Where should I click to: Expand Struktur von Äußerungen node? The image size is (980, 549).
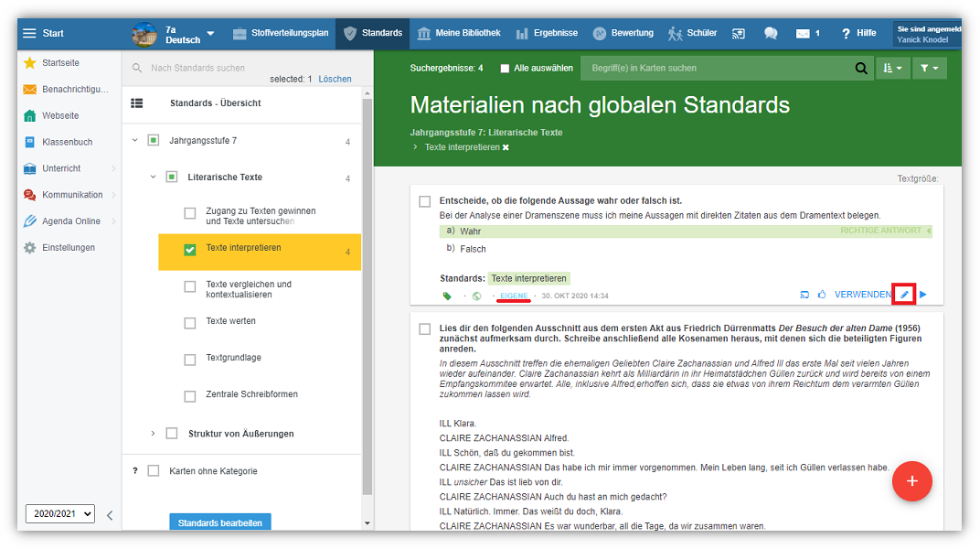[x=154, y=434]
